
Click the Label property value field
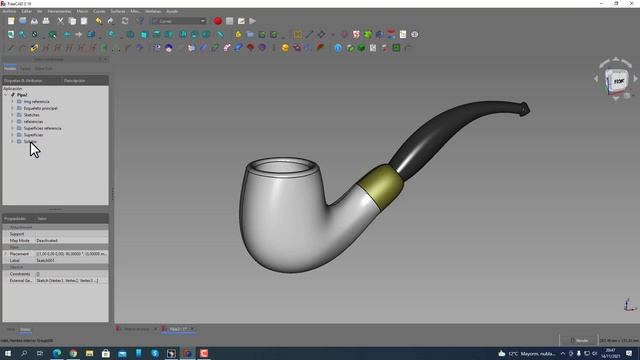tap(71, 260)
